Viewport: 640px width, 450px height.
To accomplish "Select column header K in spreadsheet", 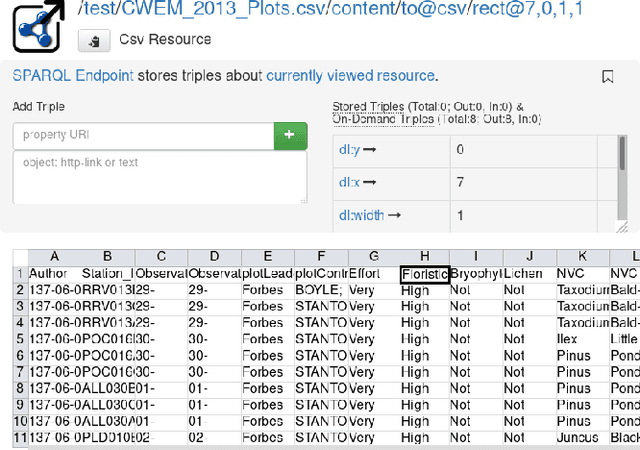I will [581, 257].
